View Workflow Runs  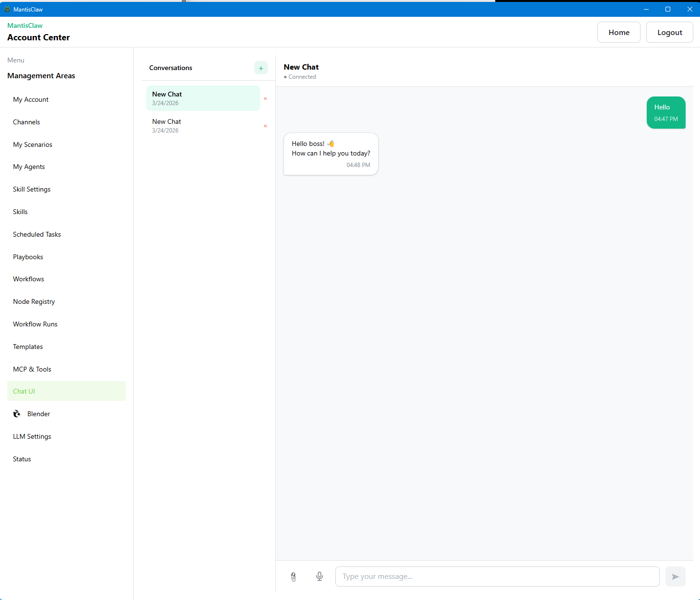point(35,324)
